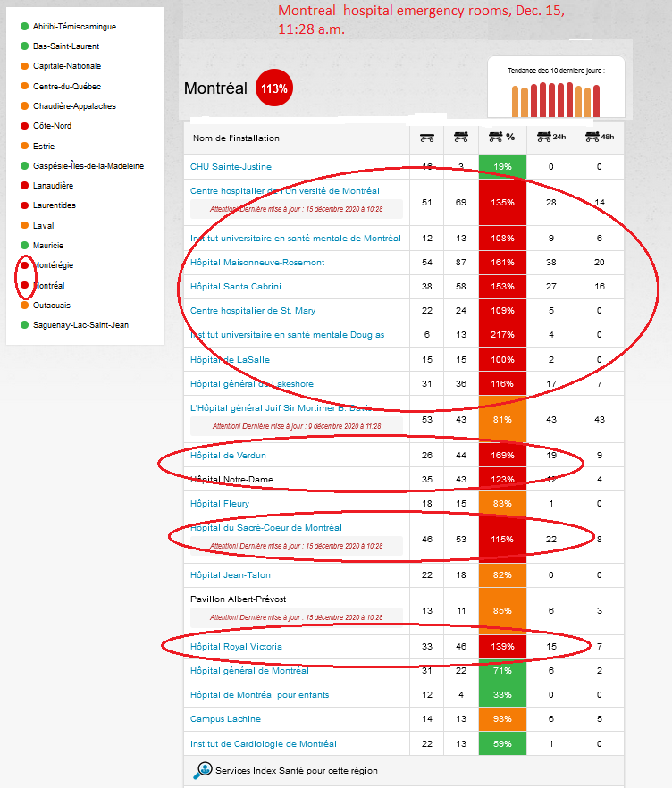Screen dimensions: 672x788
Task: Click the orange dot beside Laval
Action: point(24,225)
